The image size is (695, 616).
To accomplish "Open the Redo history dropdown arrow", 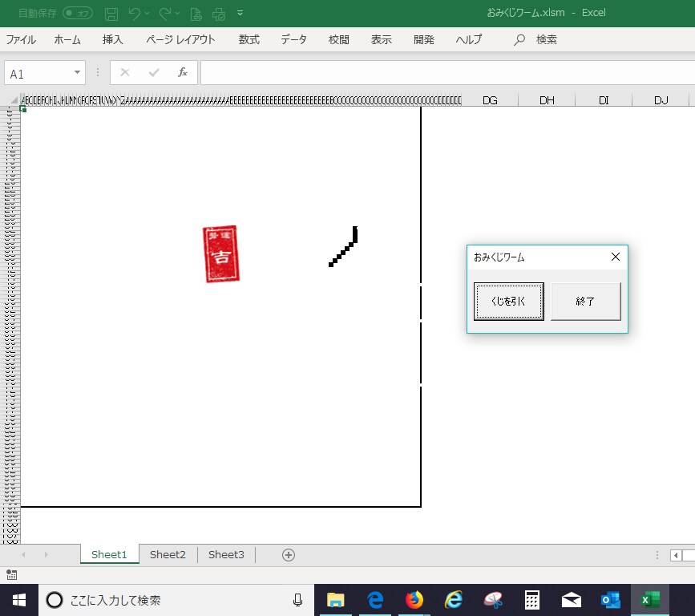I will pyautogui.click(x=177, y=14).
